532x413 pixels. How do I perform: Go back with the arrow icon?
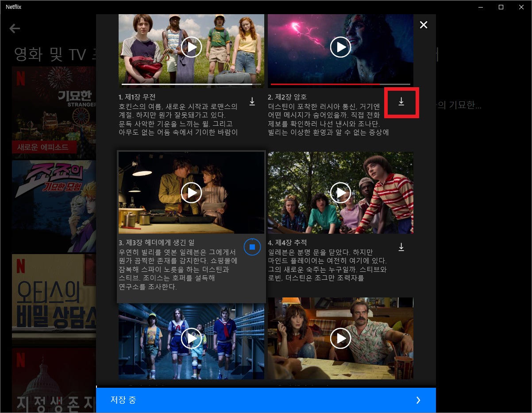click(15, 29)
